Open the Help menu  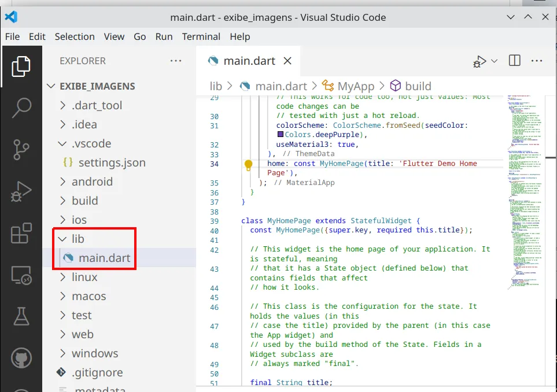[240, 36]
